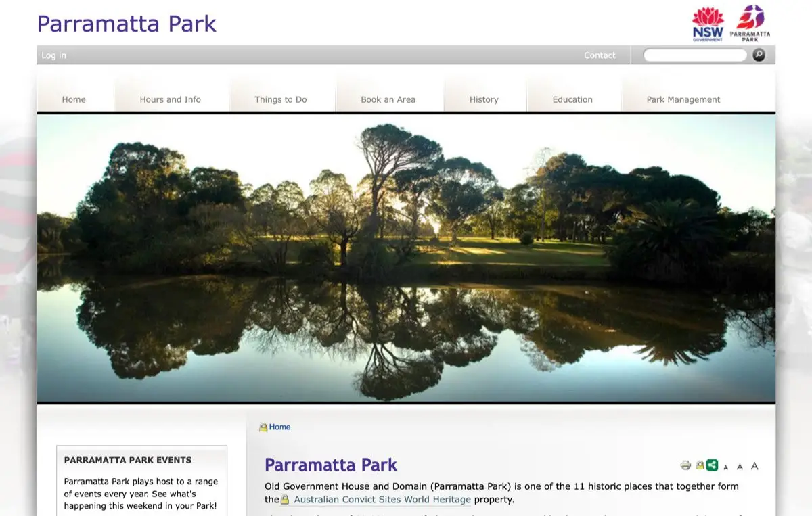
Task: Click the Home breadcrumb link
Action: (279, 427)
